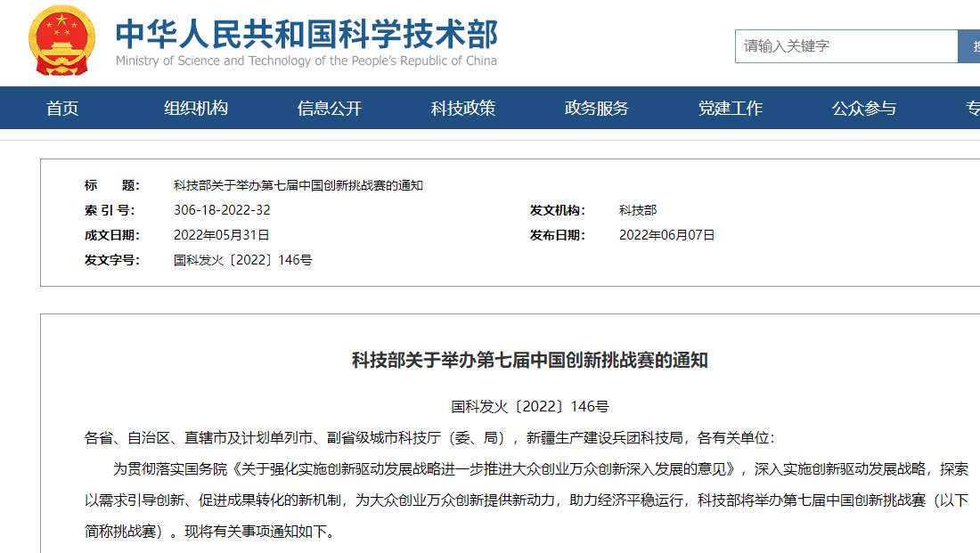Click the 成文日期 value 2022年05月31日
Image resolution: width=980 pixels, height=553 pixels.
pos(221,235)
